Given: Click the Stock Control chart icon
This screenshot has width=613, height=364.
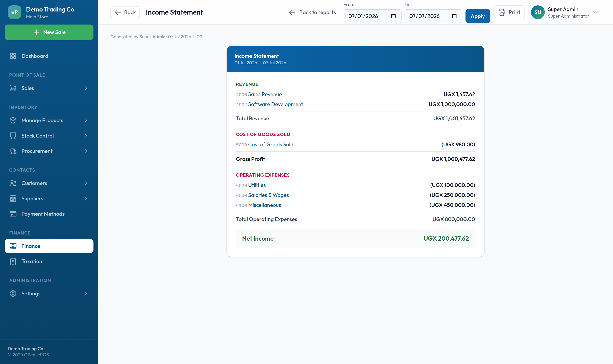Looking at the screenshot, I should tap(13, 136).
